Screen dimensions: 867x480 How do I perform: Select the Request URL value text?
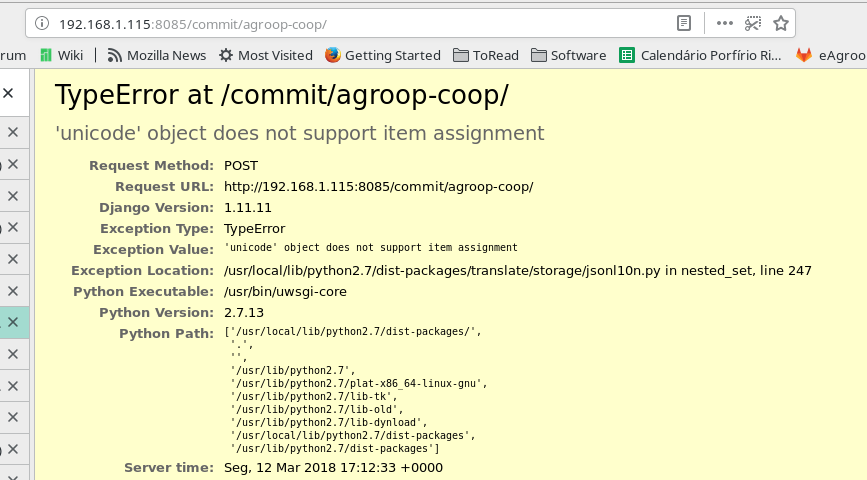coord(379,187)
